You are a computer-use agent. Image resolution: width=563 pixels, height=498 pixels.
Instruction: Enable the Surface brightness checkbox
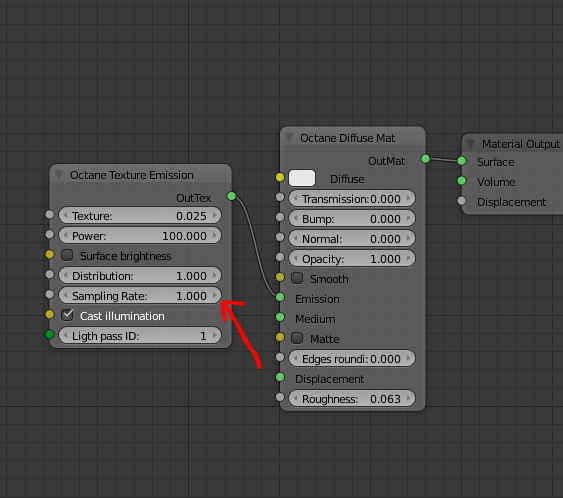67,255
